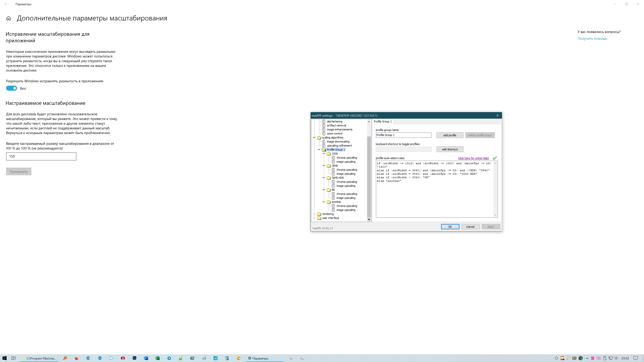Toggle off Windows blur fix switch
The image size is (644, 362).
tap(12, 88)
